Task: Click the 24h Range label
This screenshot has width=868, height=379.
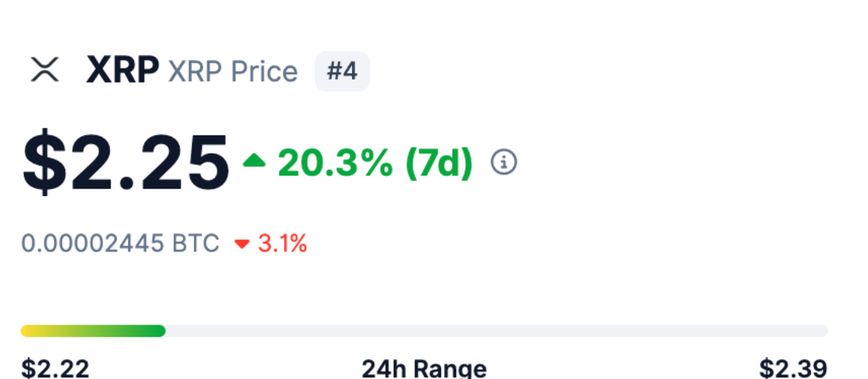Action: [424, 367]
